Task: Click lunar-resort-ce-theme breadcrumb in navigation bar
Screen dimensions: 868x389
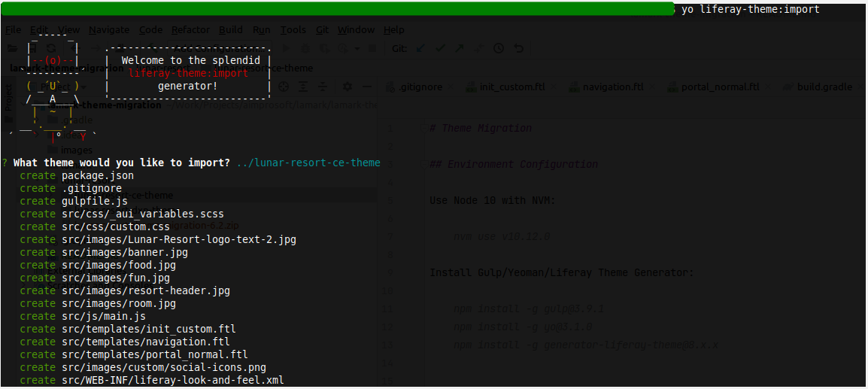Action: click(x=264, y=68)
